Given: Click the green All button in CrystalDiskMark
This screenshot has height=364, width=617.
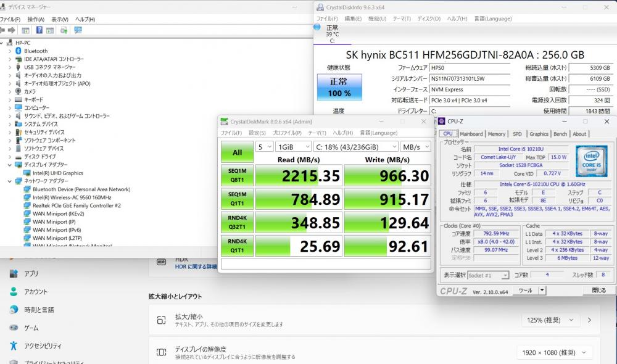Looking at the screenshot, I should [x=238, y=152].
